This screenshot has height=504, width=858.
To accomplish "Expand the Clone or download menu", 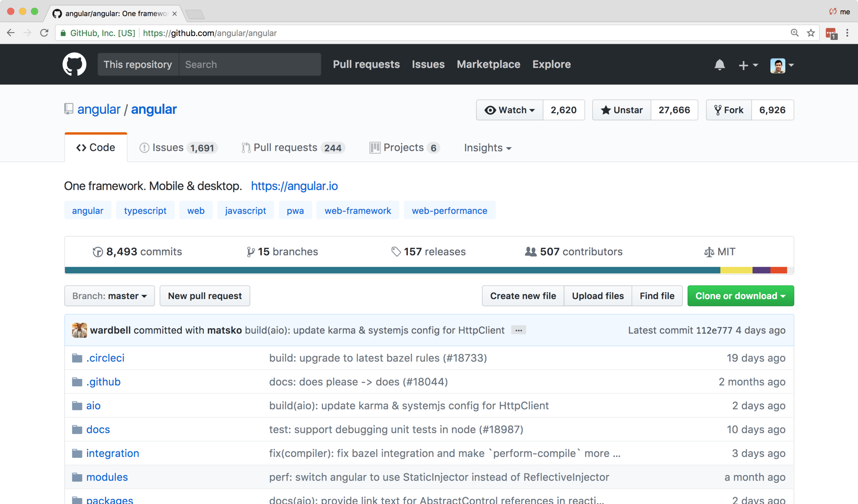I will coord(740,296).
